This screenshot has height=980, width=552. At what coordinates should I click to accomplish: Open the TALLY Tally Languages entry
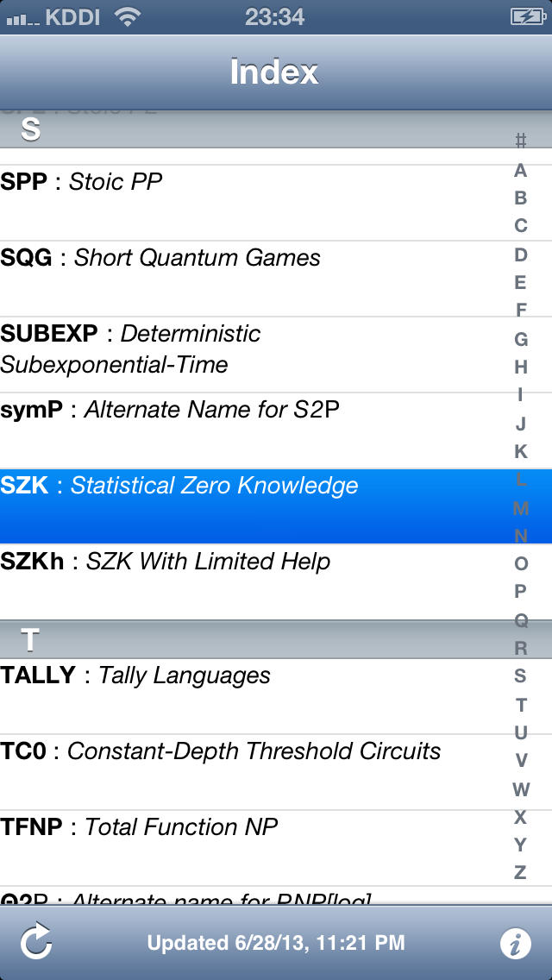(x=250, y=695)
